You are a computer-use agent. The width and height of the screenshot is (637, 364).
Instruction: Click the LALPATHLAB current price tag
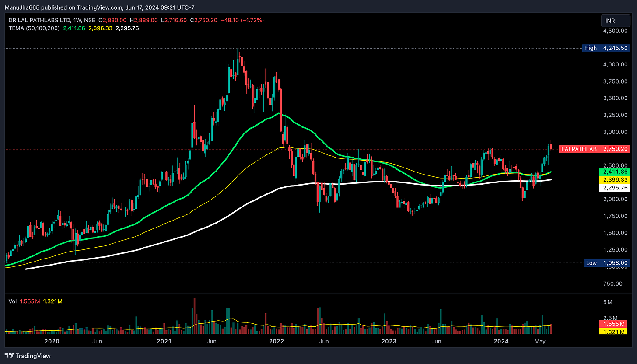(x=578, y=149)
